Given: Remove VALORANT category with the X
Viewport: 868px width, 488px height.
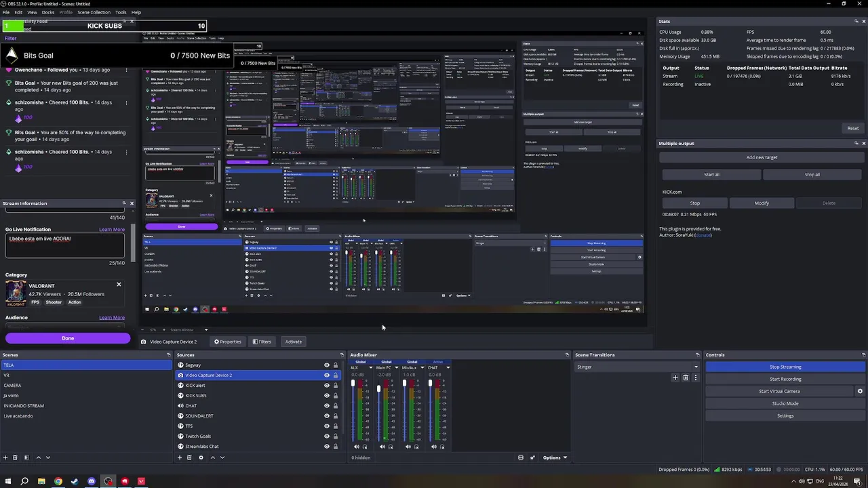Looking at the screenshot, I should pyautogui.click(x=119, y=285).
